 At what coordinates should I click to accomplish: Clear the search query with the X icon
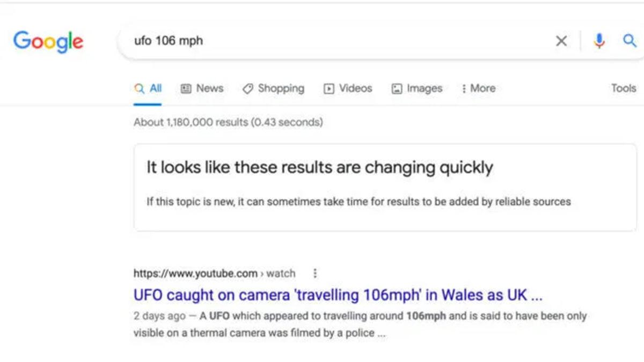561,41
